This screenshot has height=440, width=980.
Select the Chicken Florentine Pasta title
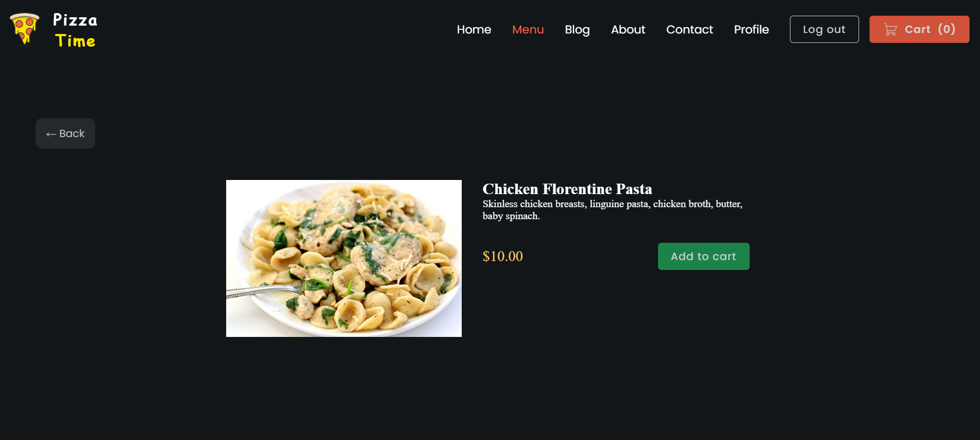(567, 189)
